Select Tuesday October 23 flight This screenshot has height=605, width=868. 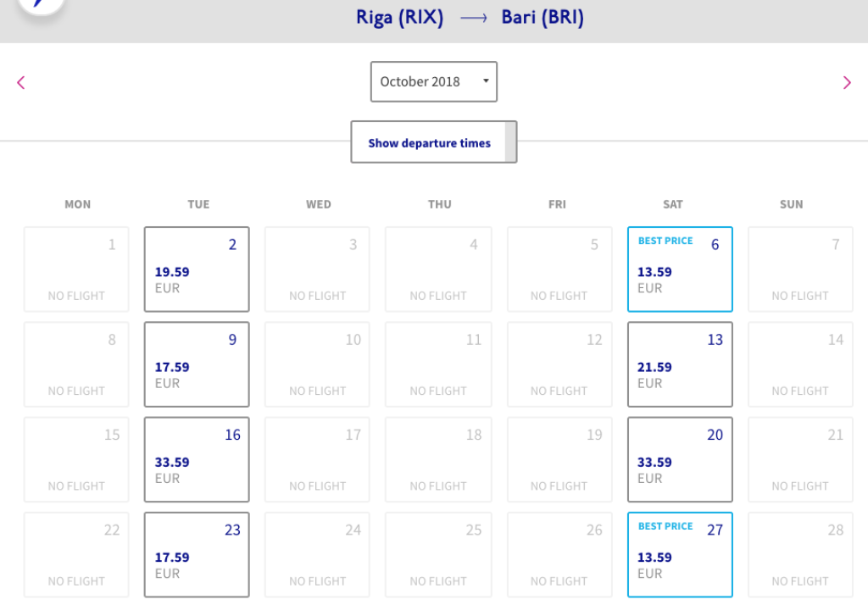[x=197, y=554]
